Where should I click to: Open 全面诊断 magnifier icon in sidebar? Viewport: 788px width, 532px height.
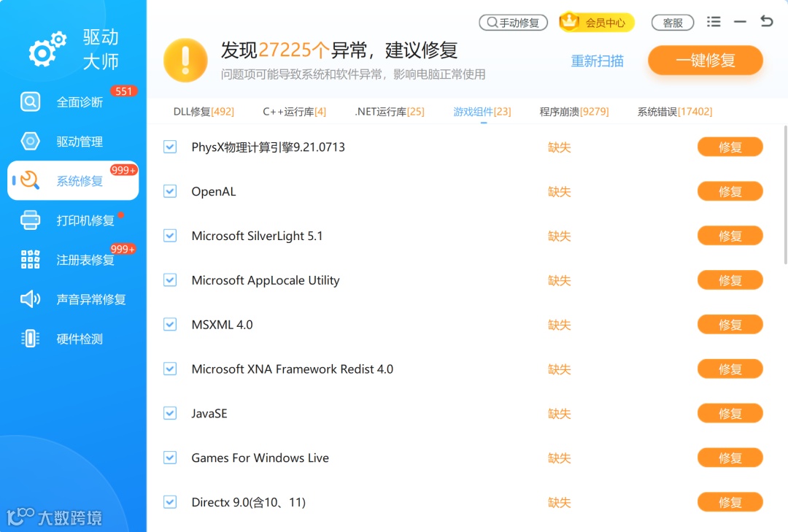(30, 101)
